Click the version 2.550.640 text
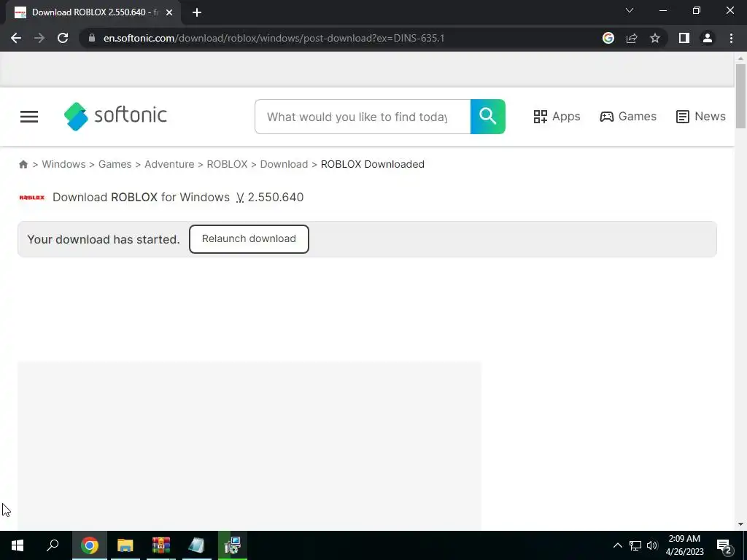The width and height of the screenshot is (747, 560). point(270,197)
